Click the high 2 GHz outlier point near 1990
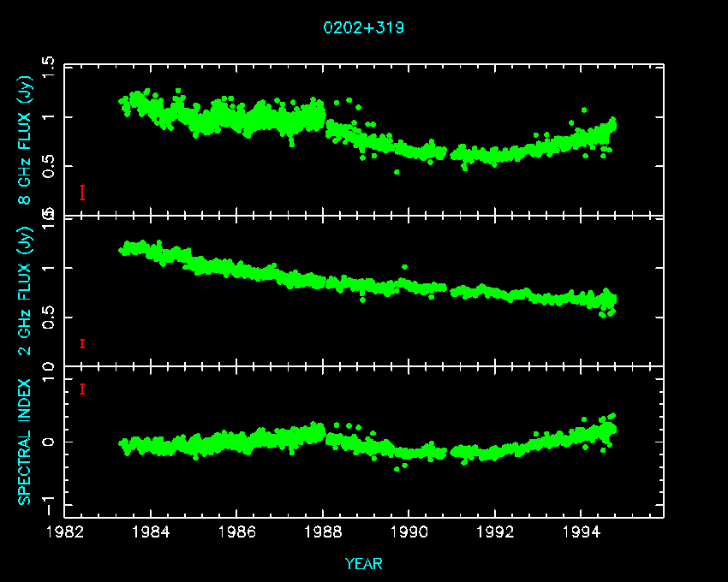 click(404, 267)
